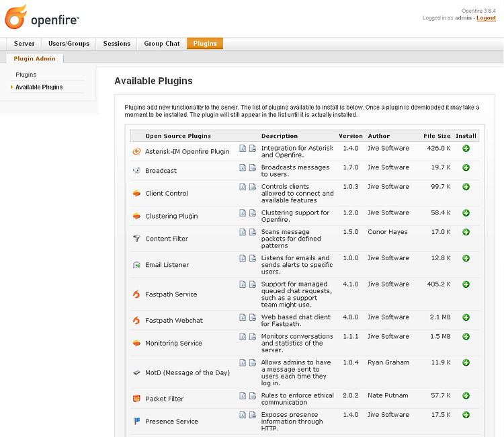Click the Packet Filter plugin name
This screenshot has width=504, height=437.
[x=164, y=399]
